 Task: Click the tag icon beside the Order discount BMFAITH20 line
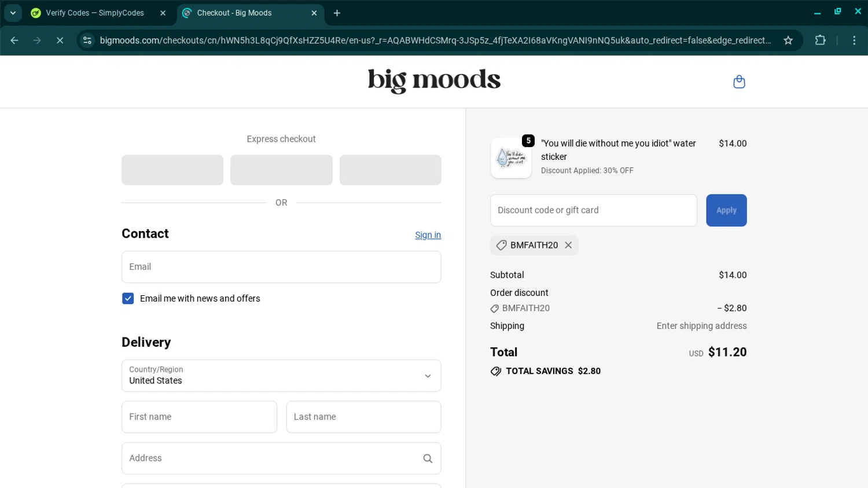[495, 309]
